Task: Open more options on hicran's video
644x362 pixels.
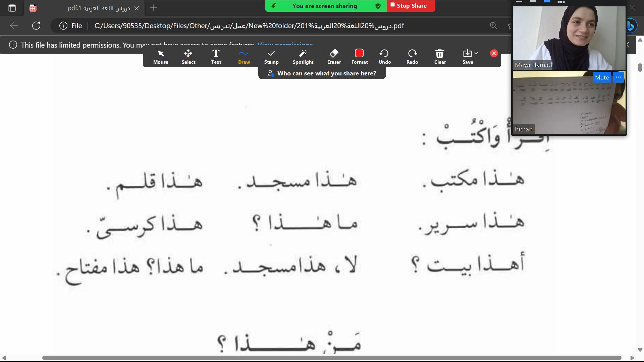Action: point(619,77)
